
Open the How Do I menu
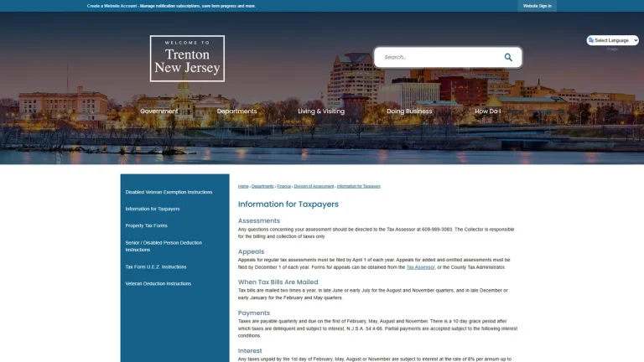[487, 111]
